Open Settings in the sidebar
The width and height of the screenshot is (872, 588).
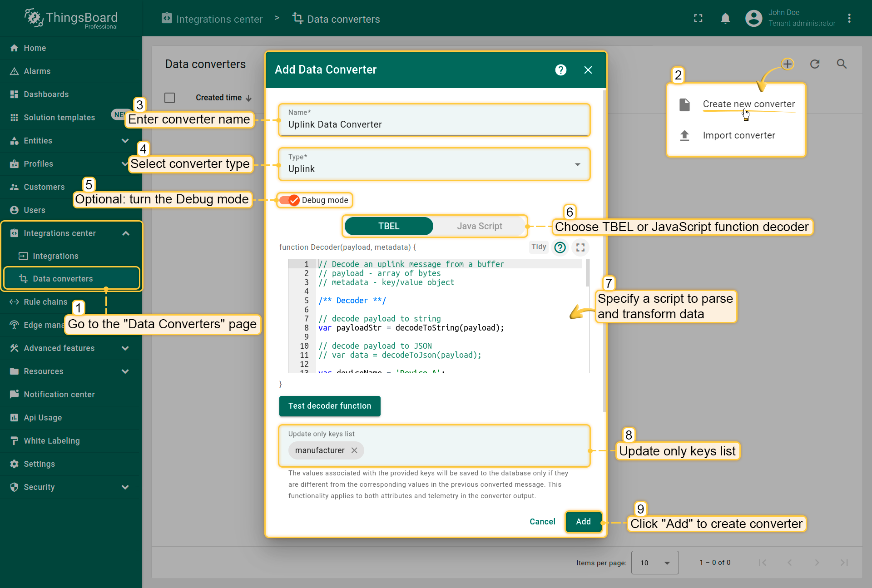click(71, 464)
